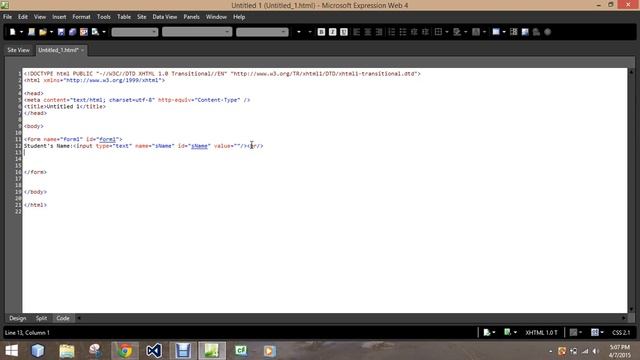Open the Tools menu
Viewport: 640px width, 360px height.
104,17
